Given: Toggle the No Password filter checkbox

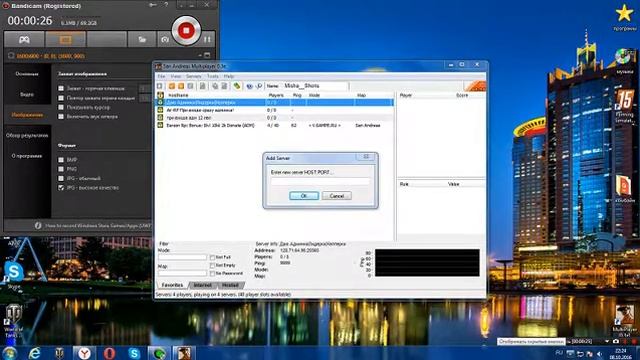Looking at the screenshot, I should pos(212,273).
